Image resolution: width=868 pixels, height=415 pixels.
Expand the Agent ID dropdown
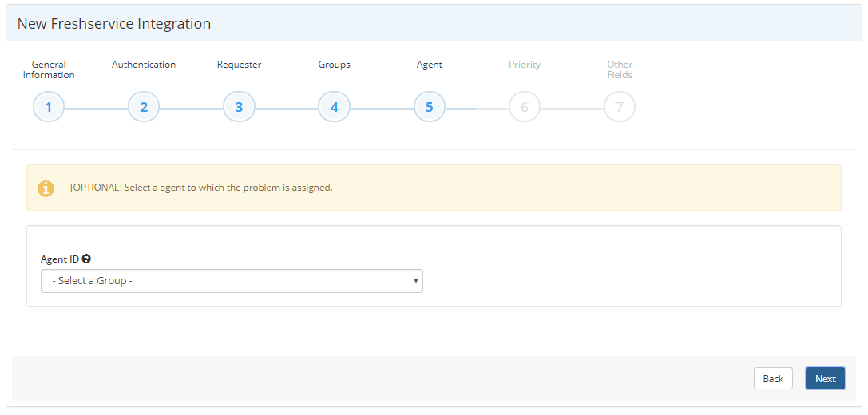pyautogui.click(x=232, y=281)
